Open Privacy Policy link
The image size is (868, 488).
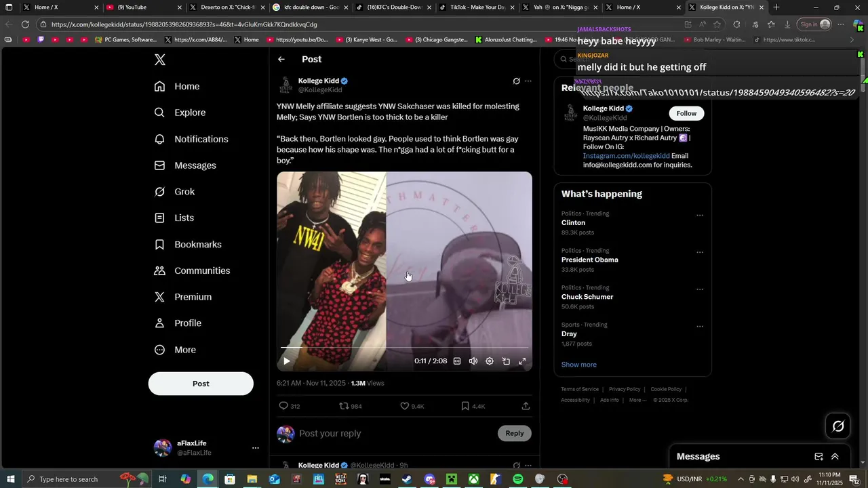625,389
